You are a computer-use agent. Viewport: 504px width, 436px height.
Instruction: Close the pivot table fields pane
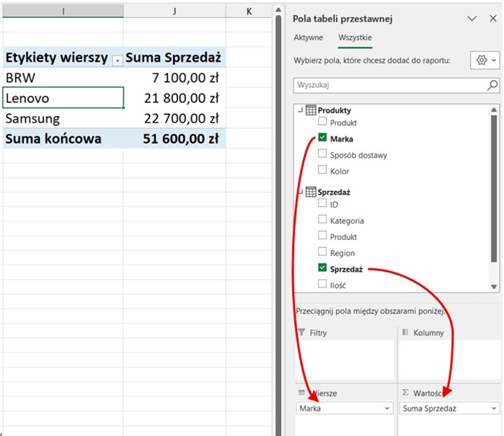click(493, 19)
